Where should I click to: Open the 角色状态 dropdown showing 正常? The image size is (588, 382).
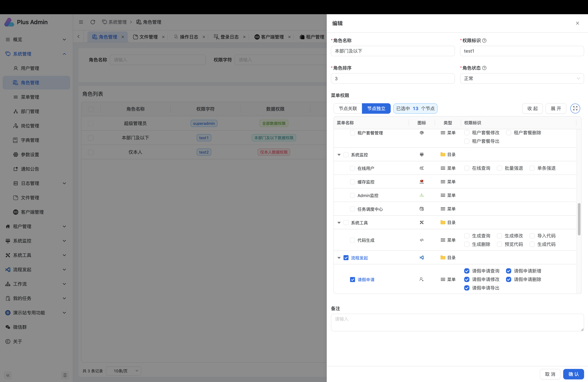522,79
